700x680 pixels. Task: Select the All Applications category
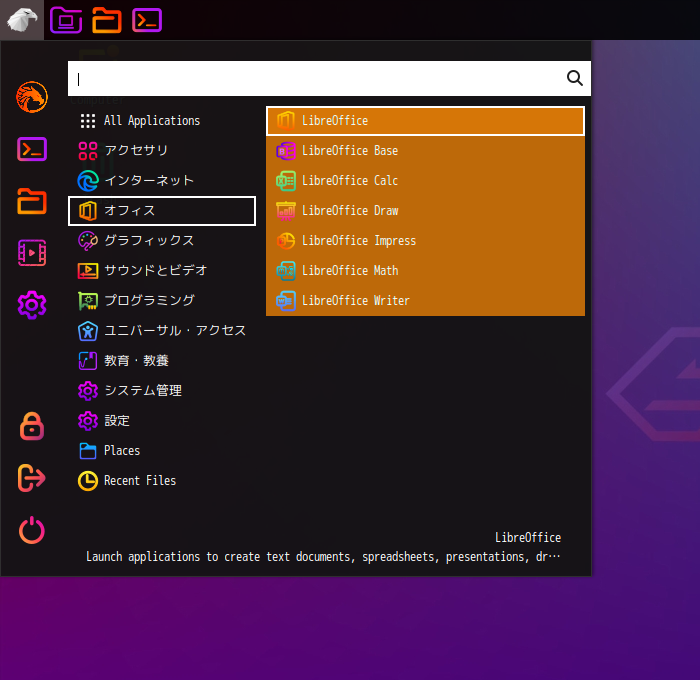point(162,121)
